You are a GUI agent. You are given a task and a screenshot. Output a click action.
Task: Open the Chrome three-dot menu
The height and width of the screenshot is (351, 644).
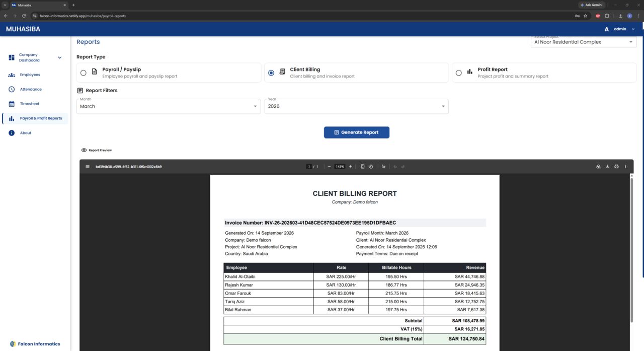point(638,16)
